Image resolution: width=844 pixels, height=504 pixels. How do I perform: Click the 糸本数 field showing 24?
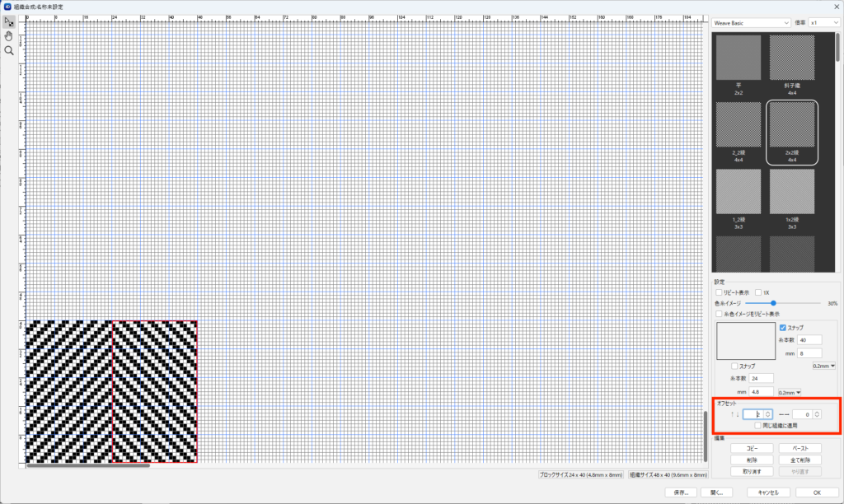coord(761,379)
